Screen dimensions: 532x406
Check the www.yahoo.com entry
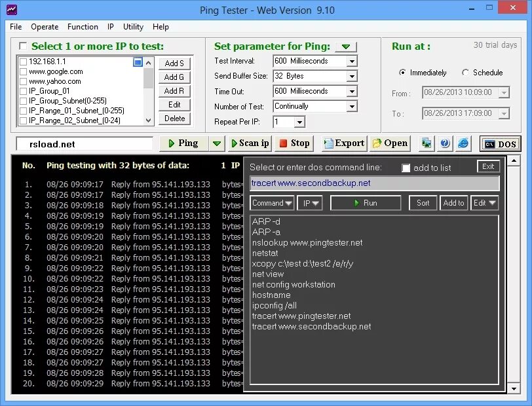(x=24, y=81)
